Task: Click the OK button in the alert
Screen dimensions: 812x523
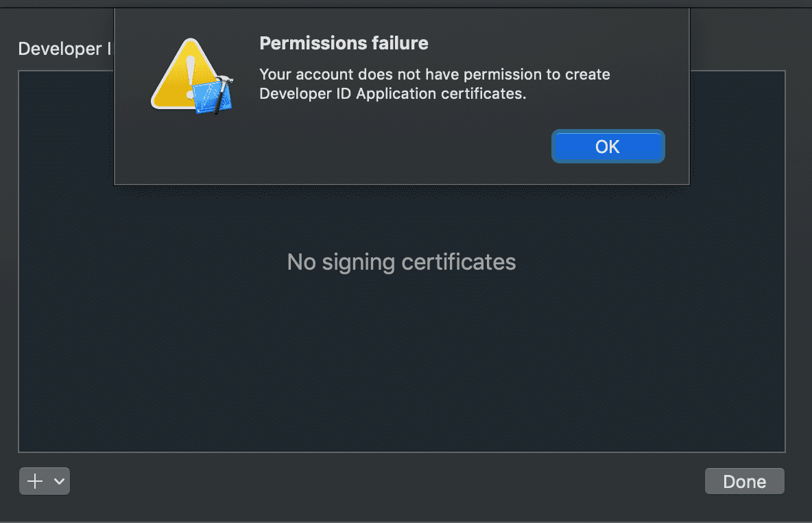Action: point(608,146)
